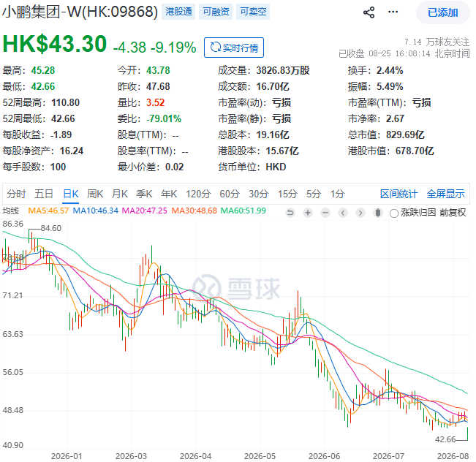Move chart right with next arrow
The image size is (476, 462).
point(360,213)
